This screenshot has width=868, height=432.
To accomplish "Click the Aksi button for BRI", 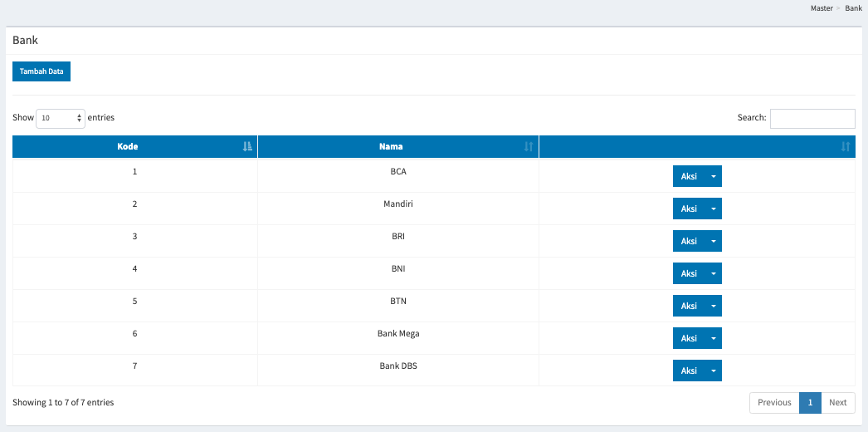I will 689,241.
